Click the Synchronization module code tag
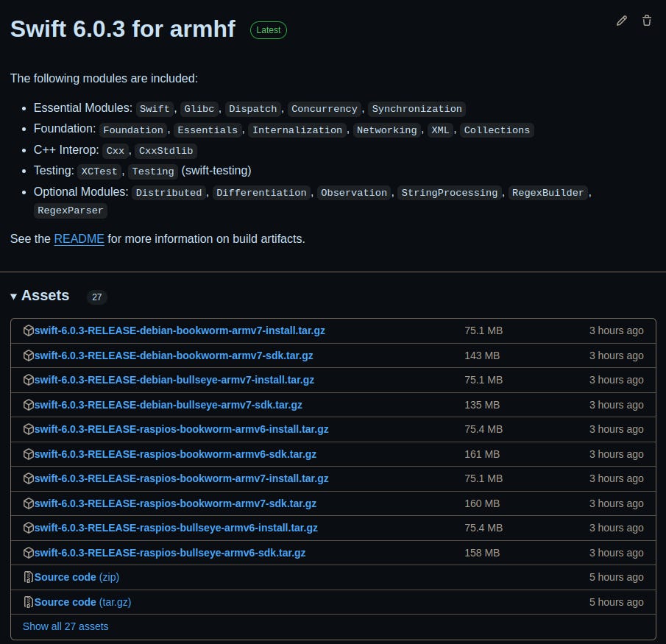Screen dimensions: 666x644 pyautogui.click(x=417, y=109)
